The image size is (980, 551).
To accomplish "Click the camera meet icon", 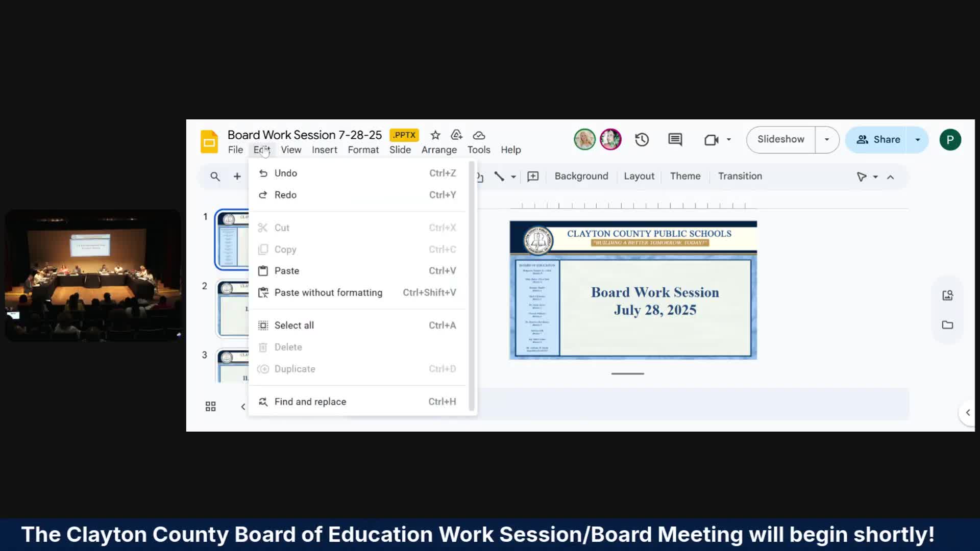I will point(711,140).
